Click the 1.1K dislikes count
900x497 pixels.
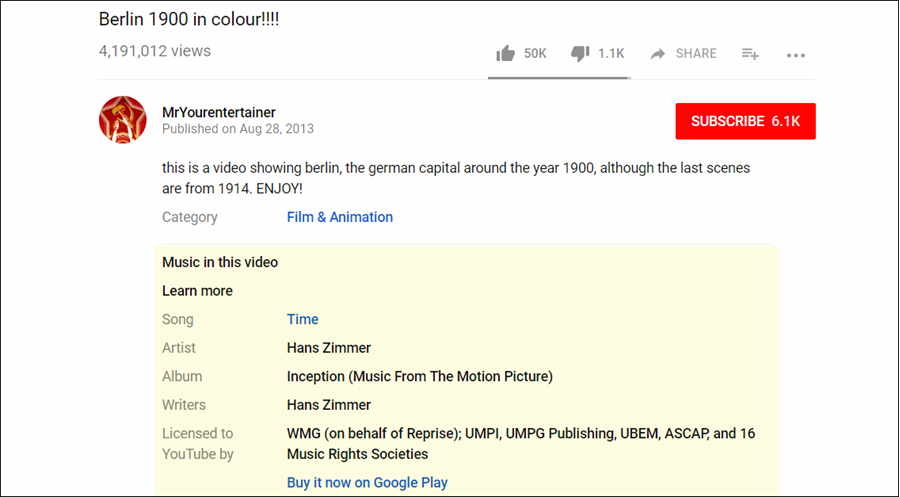tap(611, 54)
